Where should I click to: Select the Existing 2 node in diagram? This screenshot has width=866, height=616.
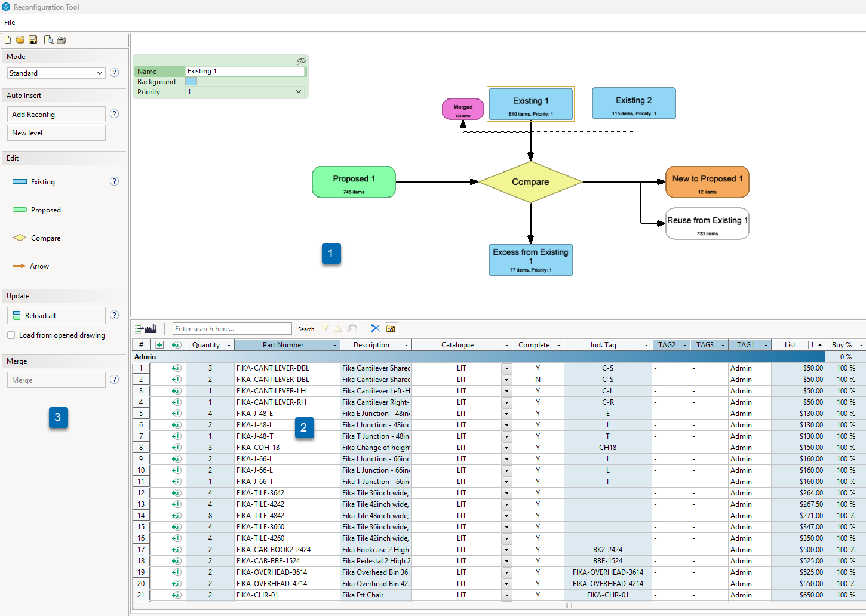634,104
